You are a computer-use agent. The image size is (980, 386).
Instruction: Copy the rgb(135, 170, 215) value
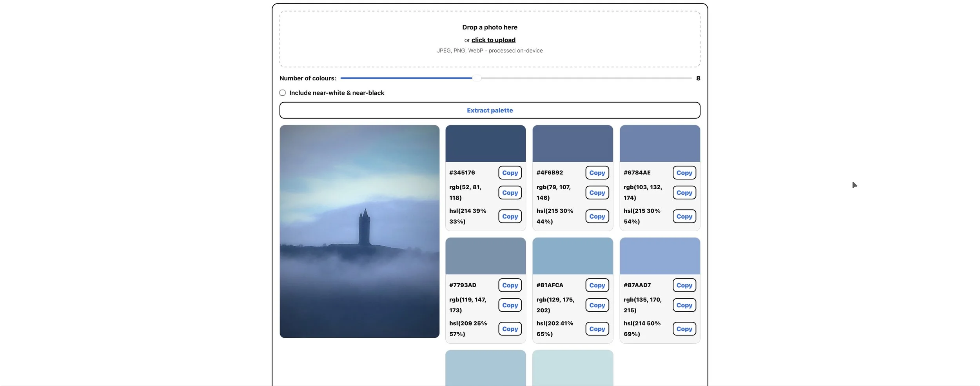684,305
